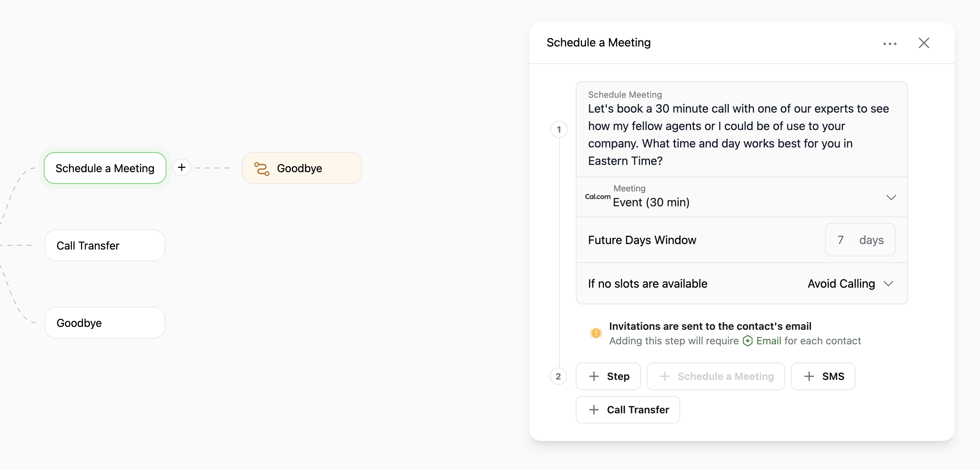The height and width of the screenshot is (470, 980).
Task: Open the three-dot options menu in the panel header
Action: click(x=890, y=43)
